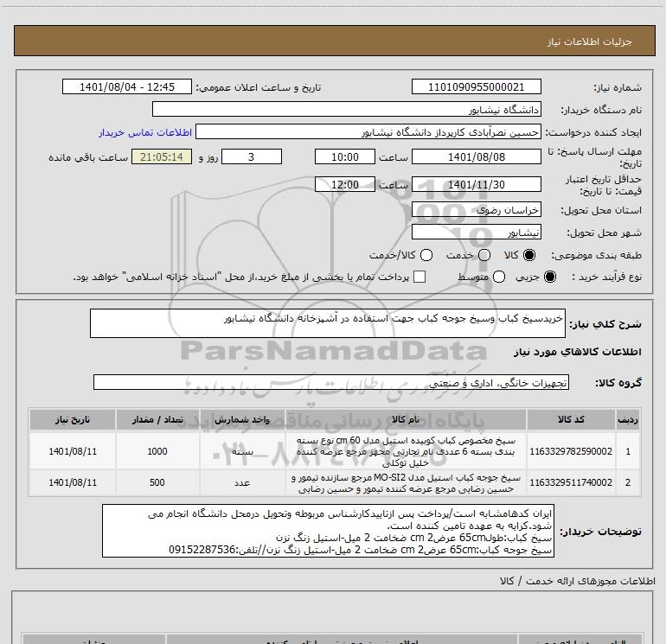Click the quantity cell 1000
Image resolution: width=666 pixels, height=644 pixels.
pyautogui.click(x=157, y=451)
